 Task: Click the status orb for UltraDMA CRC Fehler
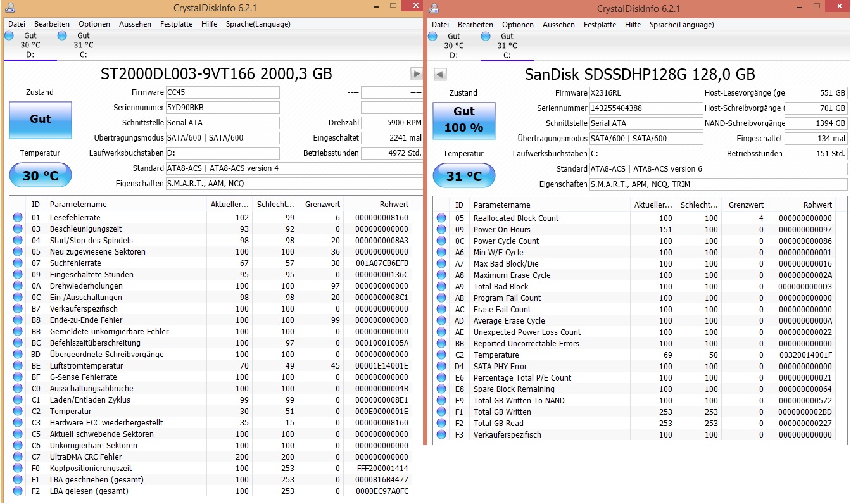pyautogui.click(x=18, y=457)
